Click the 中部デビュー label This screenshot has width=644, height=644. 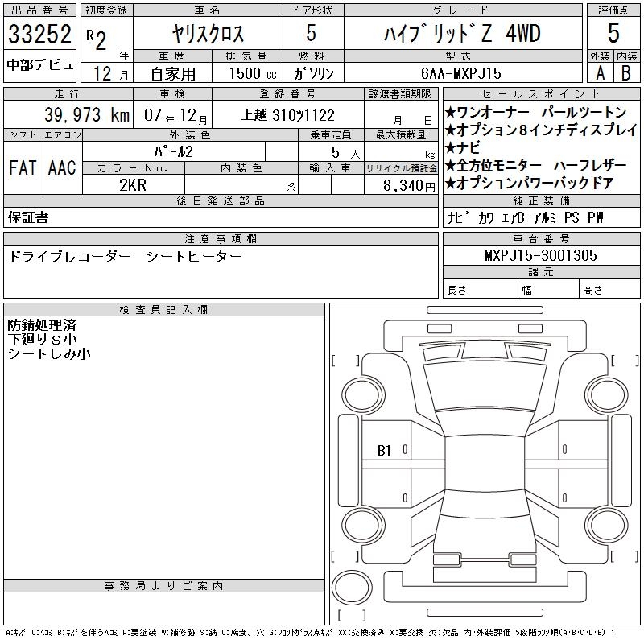pos(39,64)
